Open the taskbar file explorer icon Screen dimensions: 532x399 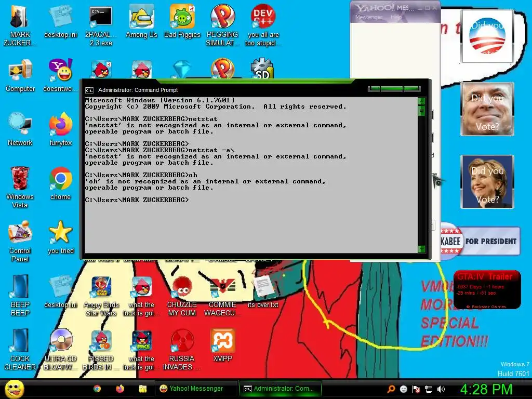point(142,389)
